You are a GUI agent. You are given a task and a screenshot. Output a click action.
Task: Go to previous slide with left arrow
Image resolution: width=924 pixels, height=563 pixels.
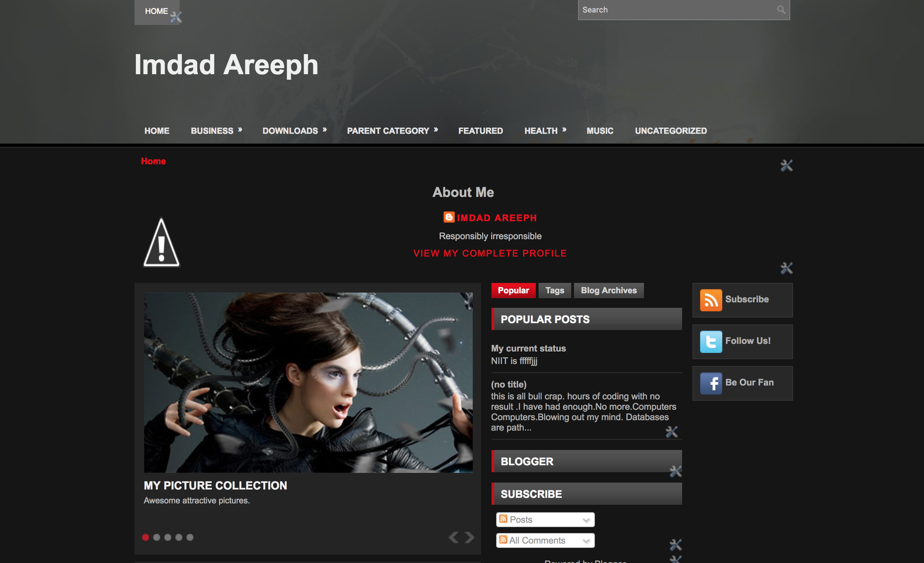click(453, 537)
